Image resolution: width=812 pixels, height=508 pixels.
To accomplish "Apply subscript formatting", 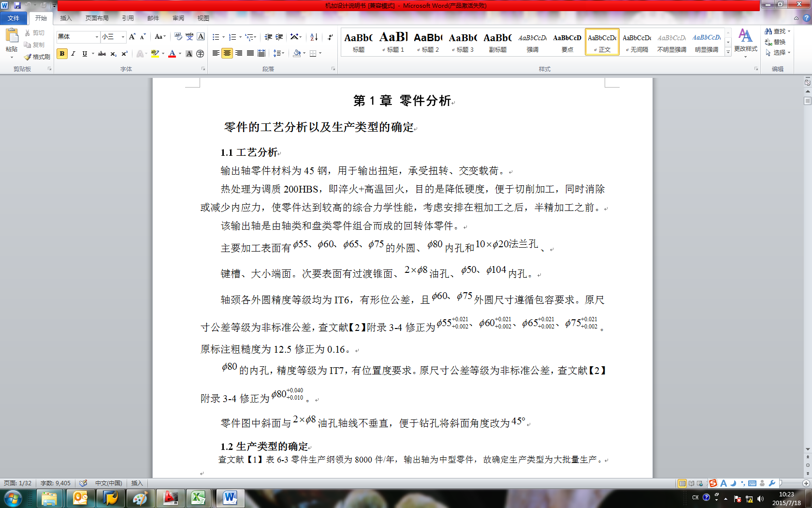I will point(114,54).
